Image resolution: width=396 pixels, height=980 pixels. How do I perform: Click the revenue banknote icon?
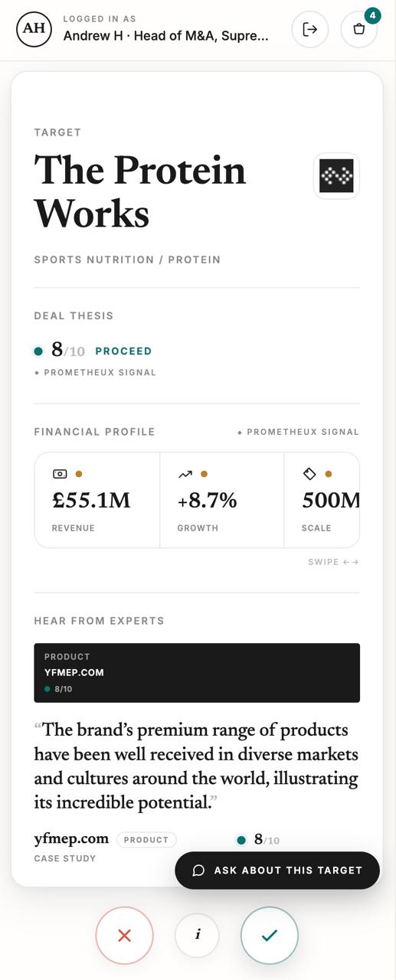(x=60, y=474)
